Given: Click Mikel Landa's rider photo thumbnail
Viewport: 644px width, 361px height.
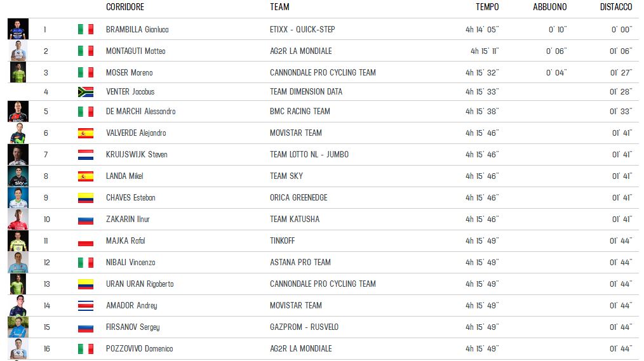Looking at the screenshot, I should pyautogui.click(x=18, y=176).
